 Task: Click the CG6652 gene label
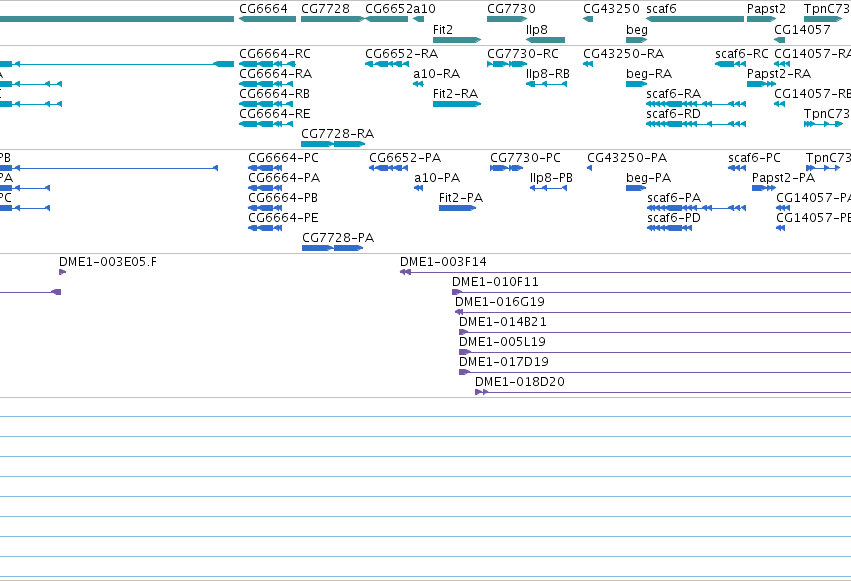click(387, 9)
